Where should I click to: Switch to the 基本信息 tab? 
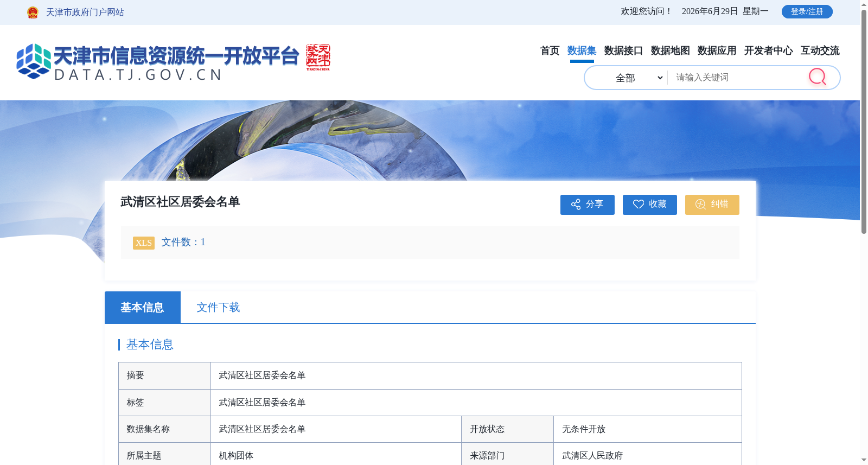[x=142, y=307]
